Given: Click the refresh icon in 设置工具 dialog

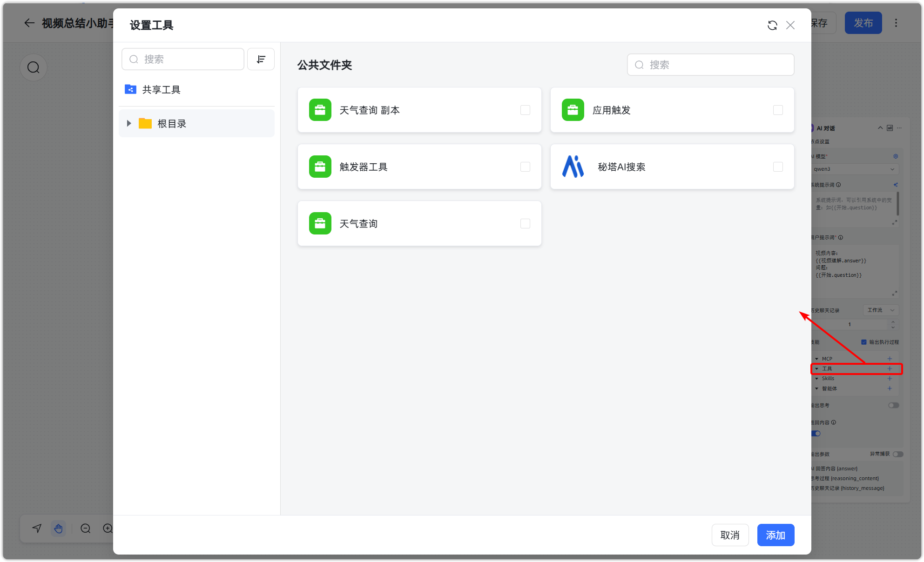Looking at the screenshot, I should [772, 25].
